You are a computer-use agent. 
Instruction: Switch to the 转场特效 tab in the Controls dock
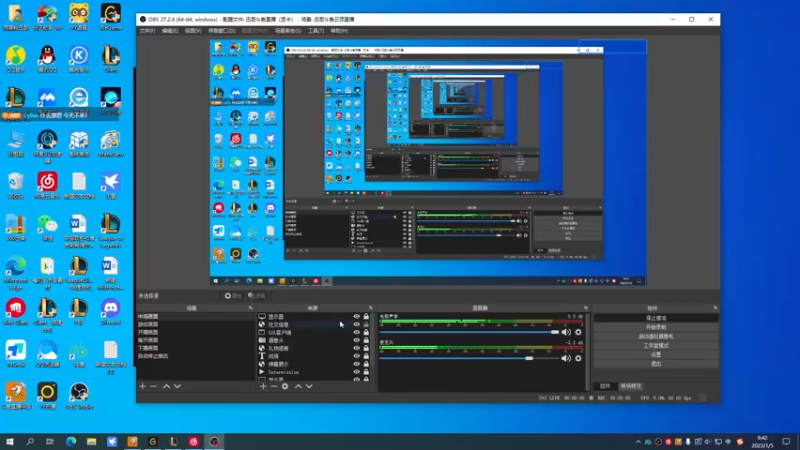click(631, 386)
